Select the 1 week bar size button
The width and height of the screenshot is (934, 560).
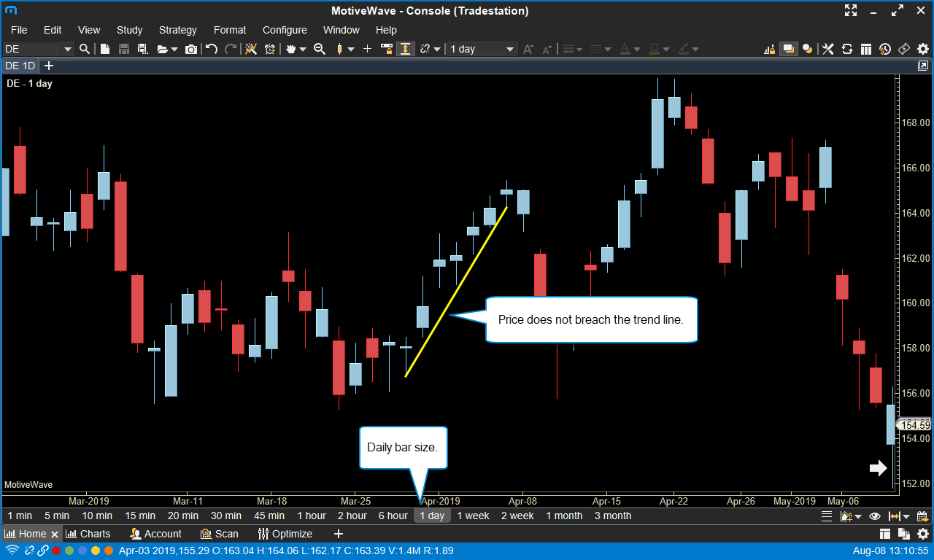click(x=473, y=516)
